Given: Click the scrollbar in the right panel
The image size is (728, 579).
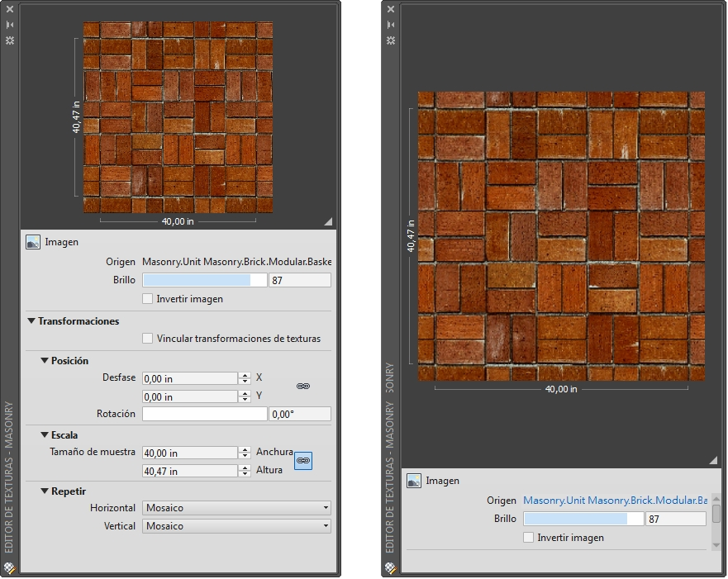Looking at the screenshot, I should point(716,514).
